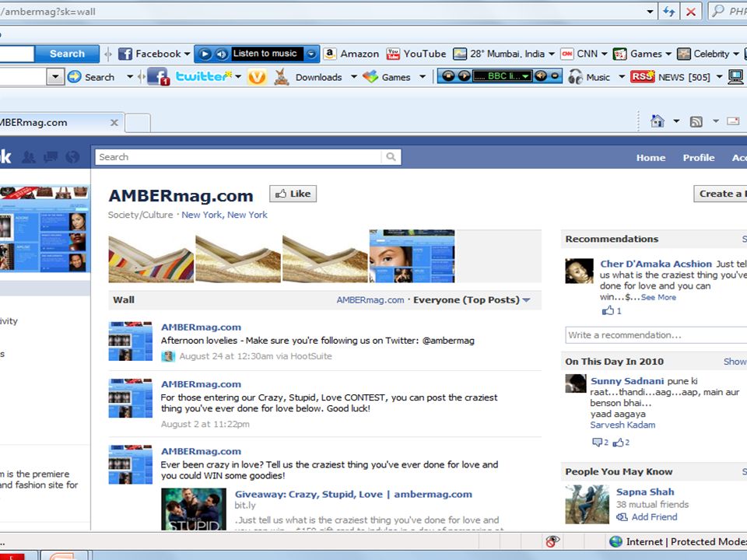Screen dimensions: 747x560
Task: Select BBC radio station dropdown
Action: 502,76
